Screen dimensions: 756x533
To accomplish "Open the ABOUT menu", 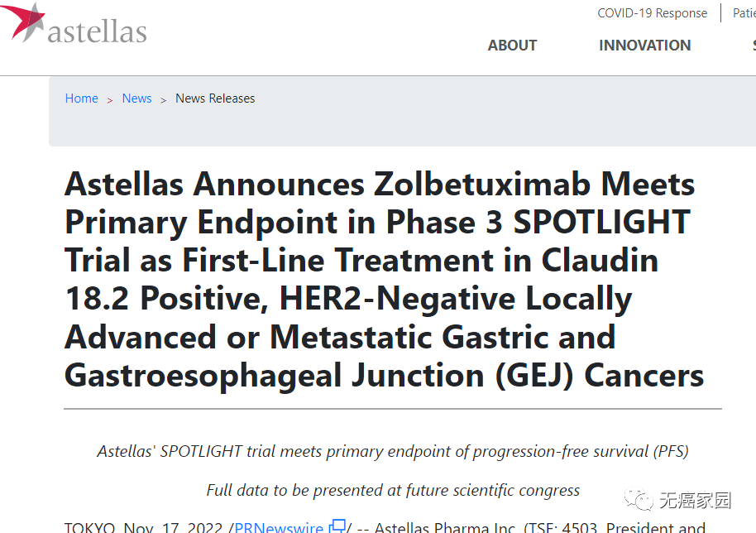I will pyautogui.click(x=512, y=46).
